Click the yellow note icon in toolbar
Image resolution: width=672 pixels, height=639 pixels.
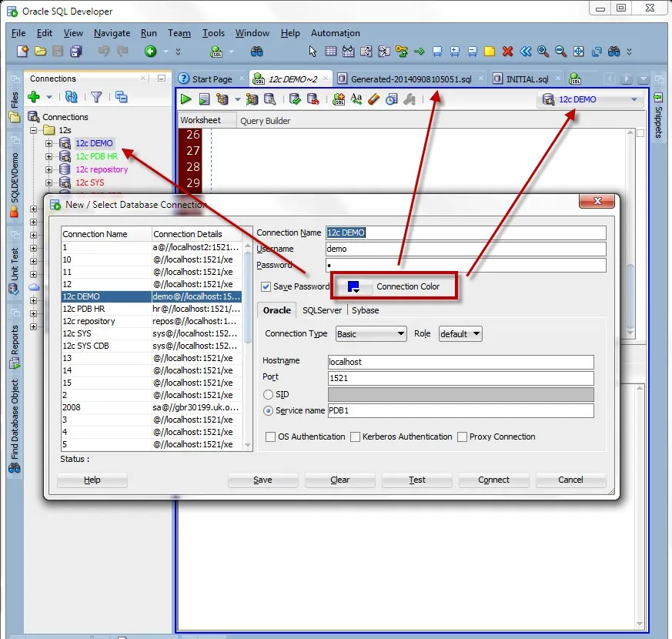coord(490,52)
